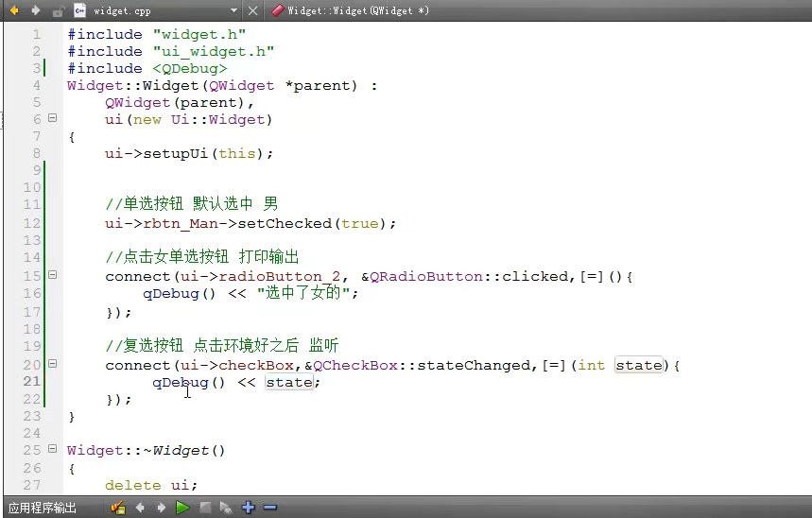812x518 pixels.
Task: Click the attach debugger icon in output pane
Action: click(226, 508)
